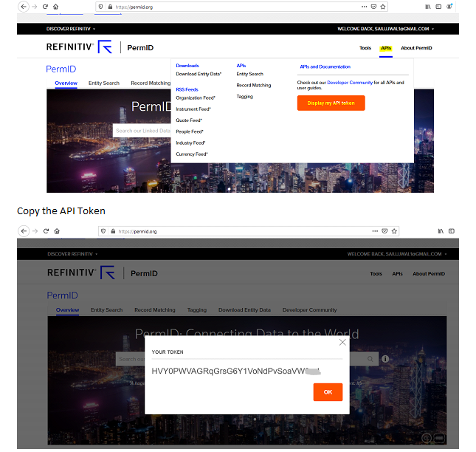Click OK in Your Token dialog
This screenshot has height=452, width=476.
[x=328, y=392]
